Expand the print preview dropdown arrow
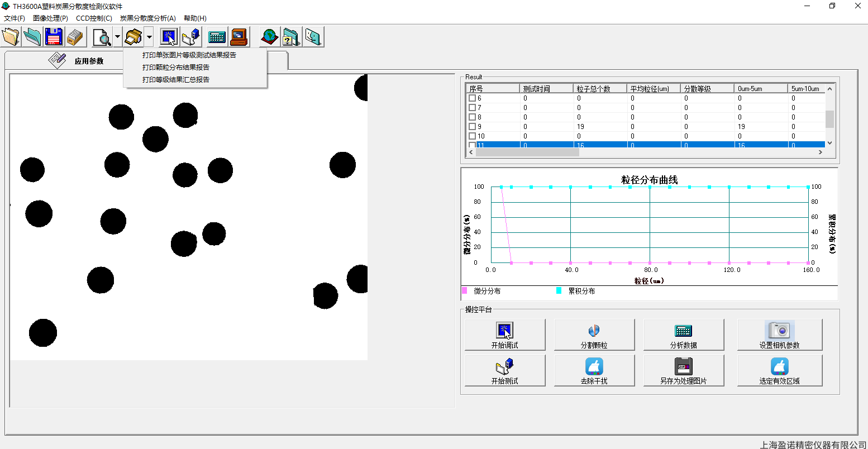The height and width of the screenshot is (449, 868). (117, 37)
